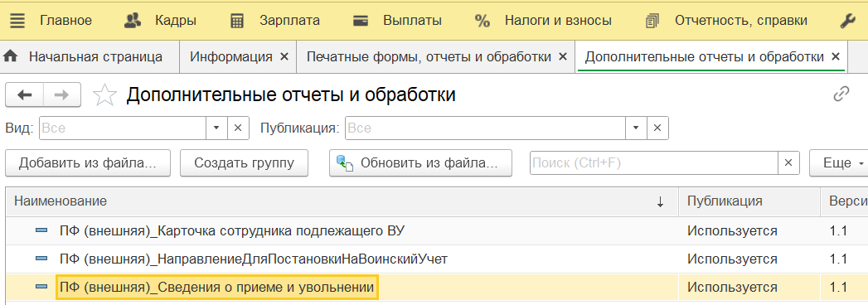Close the Информация tab
This screenshot has height=305, width=868.
(284, 56)
